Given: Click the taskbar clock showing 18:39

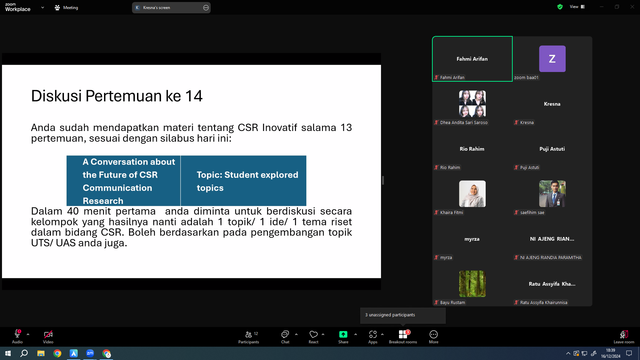Looking at the screenshot, I should (611, 353).
